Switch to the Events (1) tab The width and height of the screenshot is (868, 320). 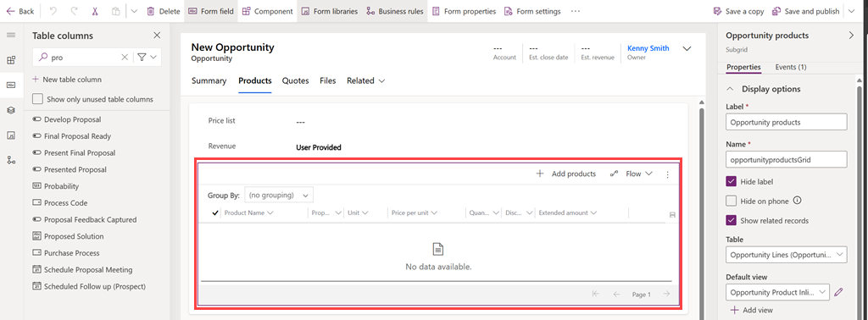click(x=791, y=68)
